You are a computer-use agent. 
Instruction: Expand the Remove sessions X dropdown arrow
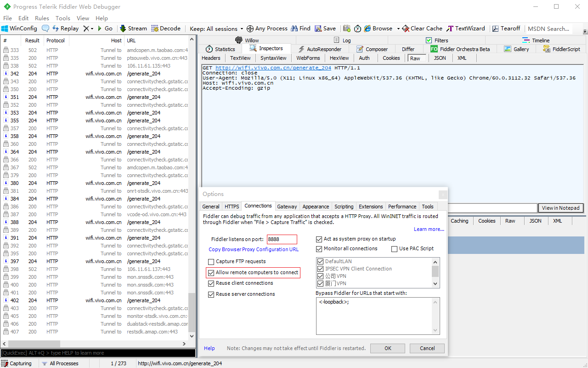pos(92,29)
